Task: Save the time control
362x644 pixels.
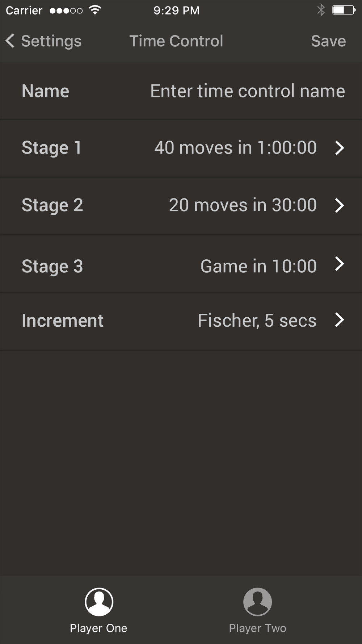Action: pyautogui.click(x=328, y=41)
